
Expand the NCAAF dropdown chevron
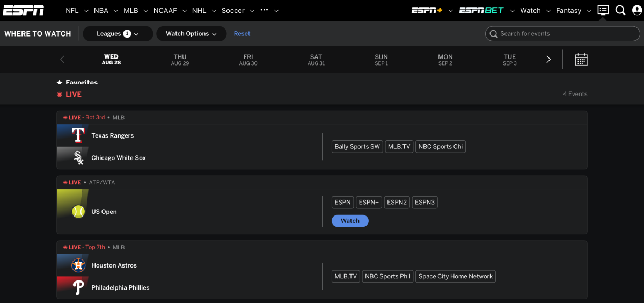184,11
